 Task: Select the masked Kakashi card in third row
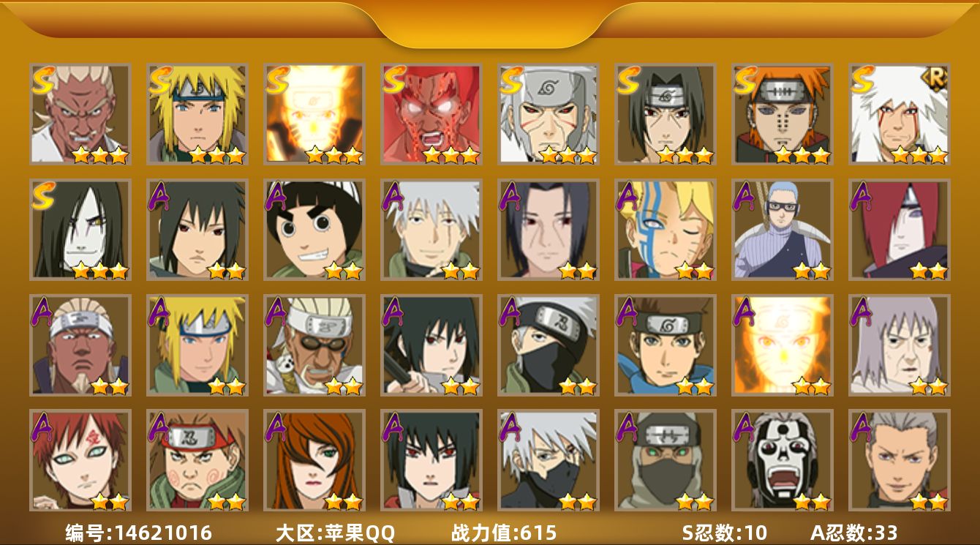tap(548, 345)
